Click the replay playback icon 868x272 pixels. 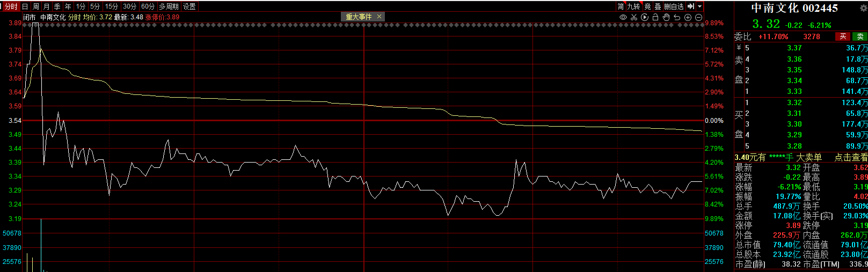tap(645, 17)
